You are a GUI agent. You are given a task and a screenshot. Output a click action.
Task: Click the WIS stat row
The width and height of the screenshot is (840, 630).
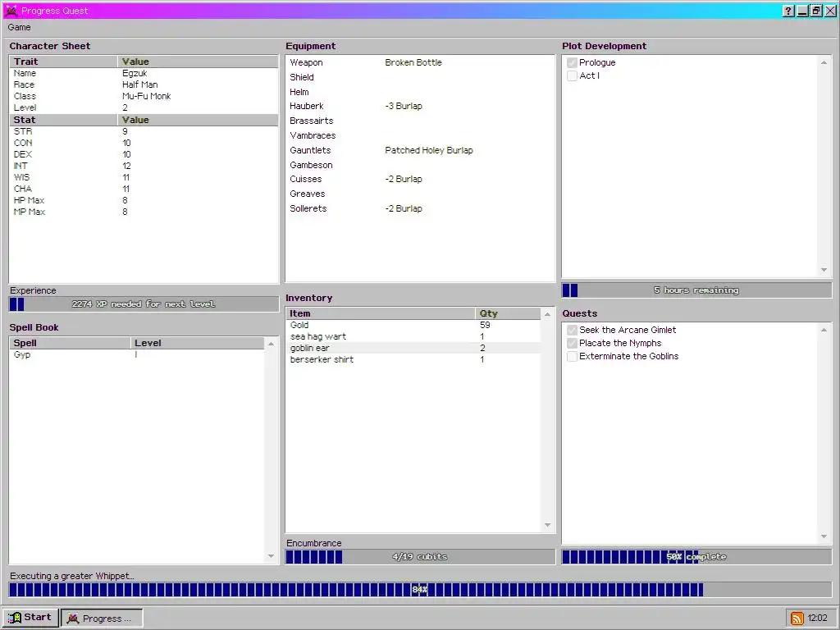pyautogui.click(x=144, y=177)
